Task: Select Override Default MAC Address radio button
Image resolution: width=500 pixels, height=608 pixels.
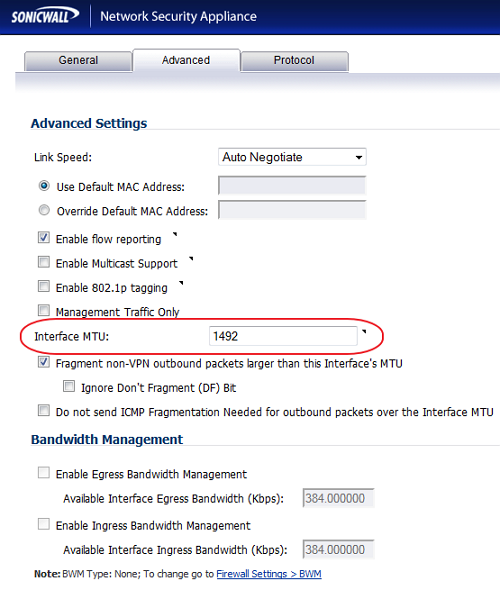Action: point(44,210)
